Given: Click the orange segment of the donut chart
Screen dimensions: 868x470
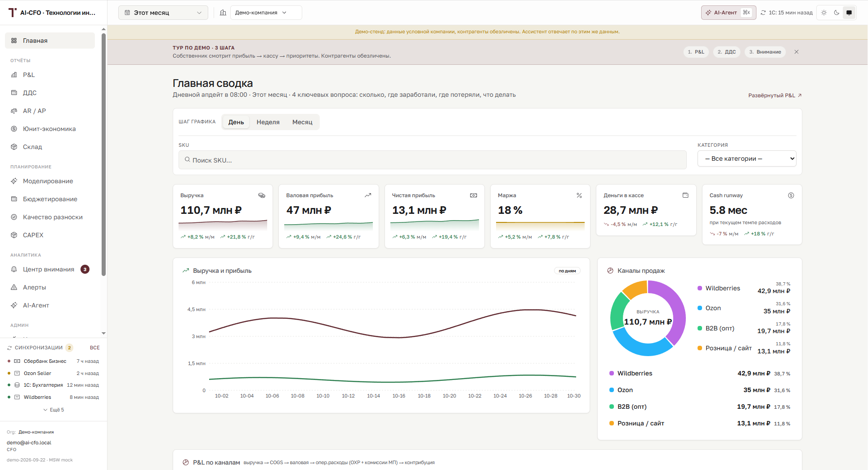Looking at the screenshot, I should pyautogui.click(x=636, y=289).
